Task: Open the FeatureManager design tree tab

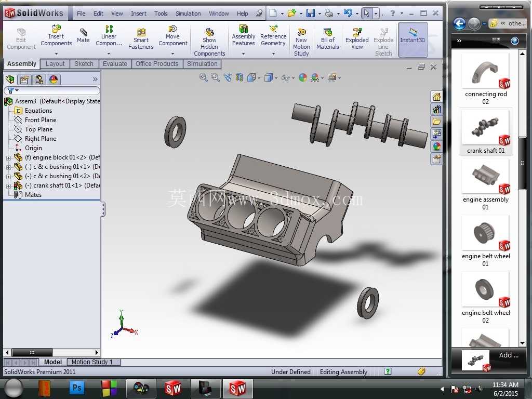Action: tap(10, 79)
